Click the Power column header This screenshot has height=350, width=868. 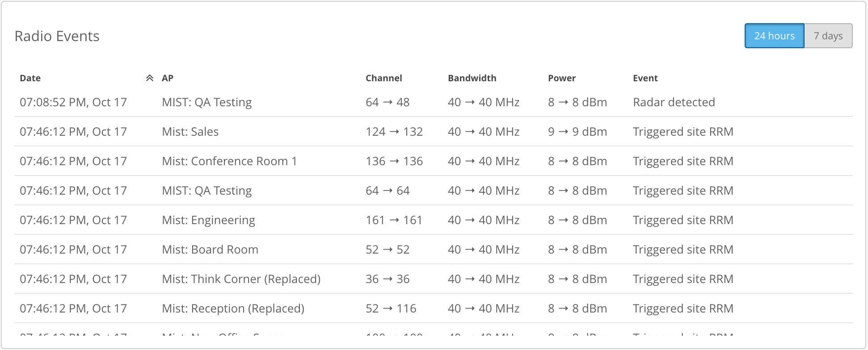pyautogui.click(x=561, y=78)
